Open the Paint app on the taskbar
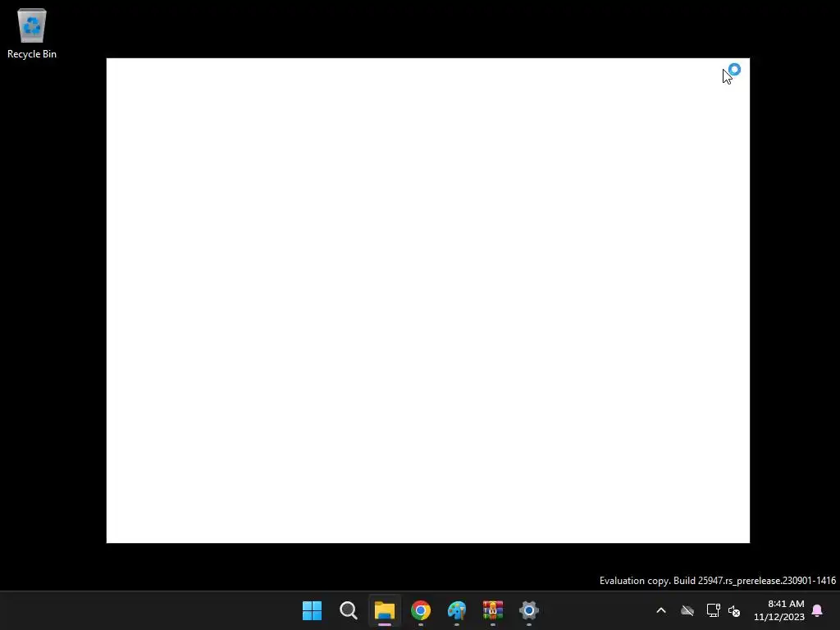This screenshot has width=840, height=630. (x=456, y=610)
